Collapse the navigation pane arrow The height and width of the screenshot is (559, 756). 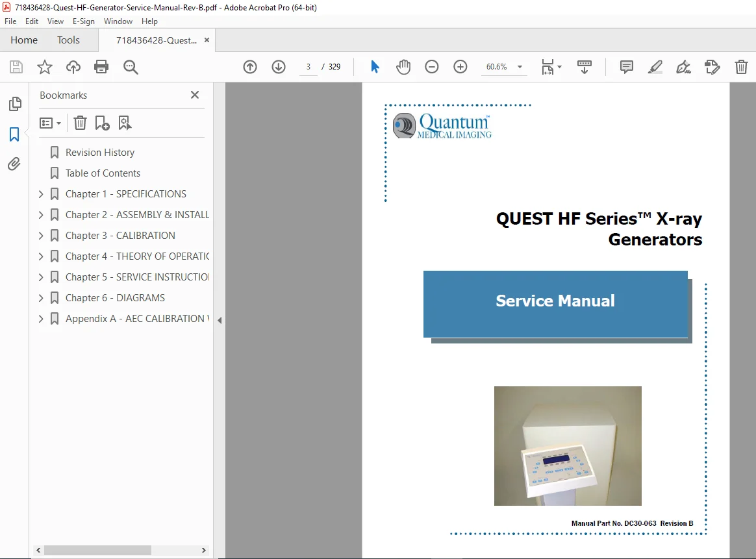(x=220, y=320)
